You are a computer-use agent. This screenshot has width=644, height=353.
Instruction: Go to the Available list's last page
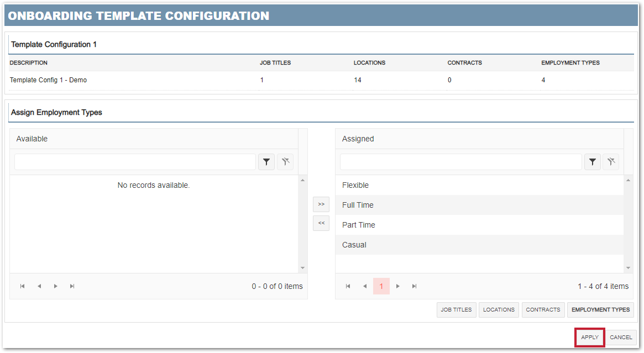pos(72,286)
